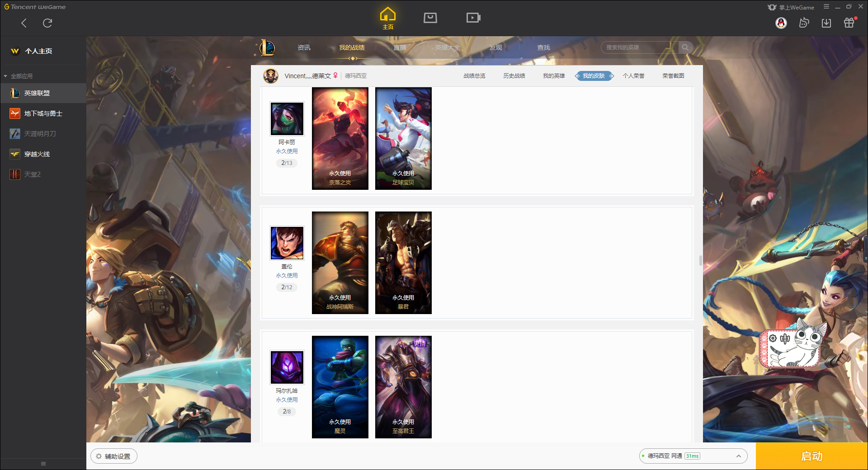Collapse the 全部应用 section

[x=18, y=76]
